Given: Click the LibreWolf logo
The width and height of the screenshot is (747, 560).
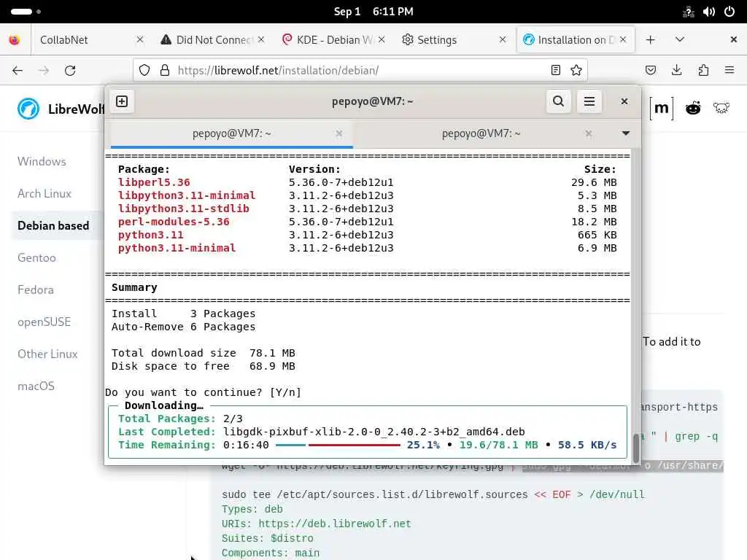Looking at the screenshot, I should (28, 109).
